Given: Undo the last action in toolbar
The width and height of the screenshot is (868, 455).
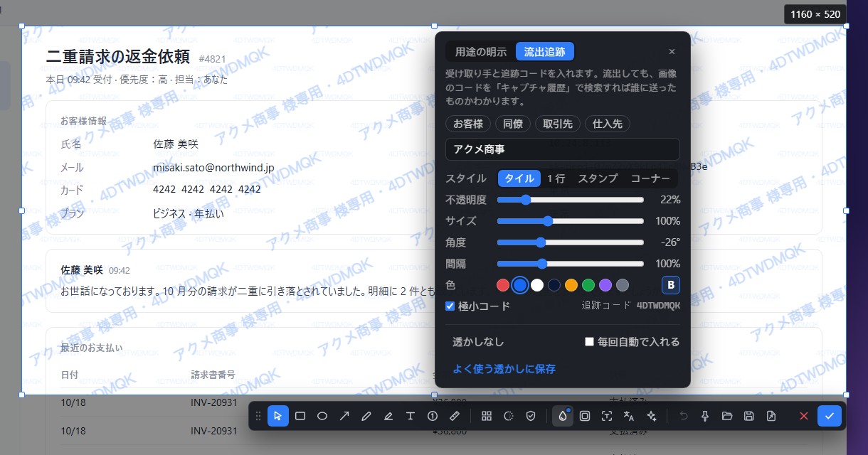Looking at the screenshot, I should click(684, 416).
